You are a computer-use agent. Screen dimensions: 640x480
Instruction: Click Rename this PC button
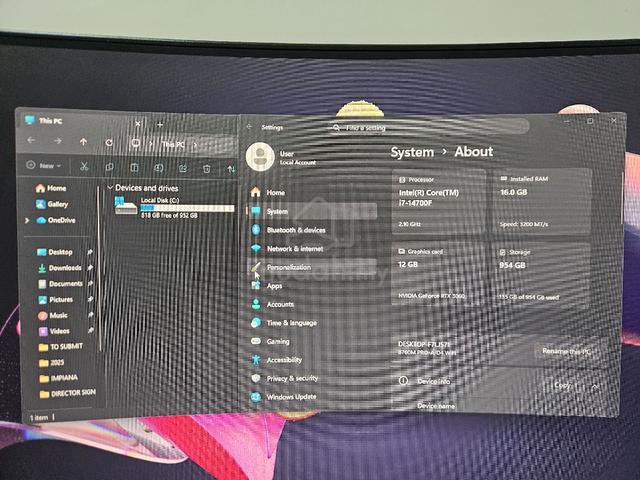pyautogui.click(x=566, y=351)
